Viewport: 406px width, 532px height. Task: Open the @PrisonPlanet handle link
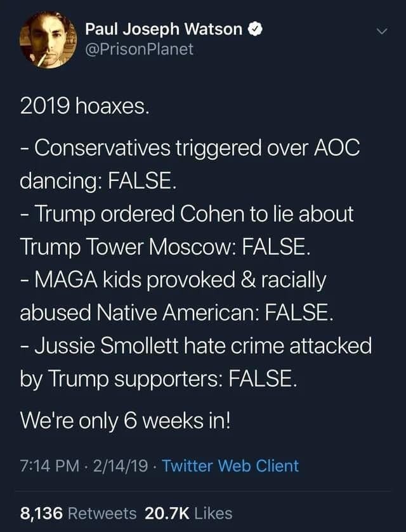139,49
